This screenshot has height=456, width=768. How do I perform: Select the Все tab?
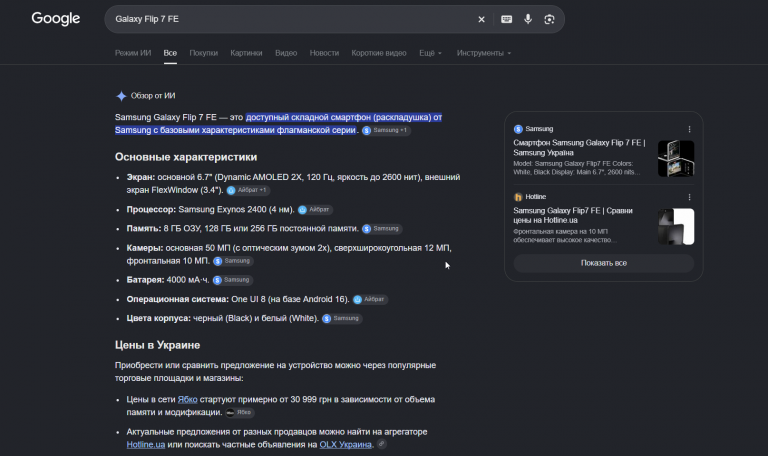[170, 53]
